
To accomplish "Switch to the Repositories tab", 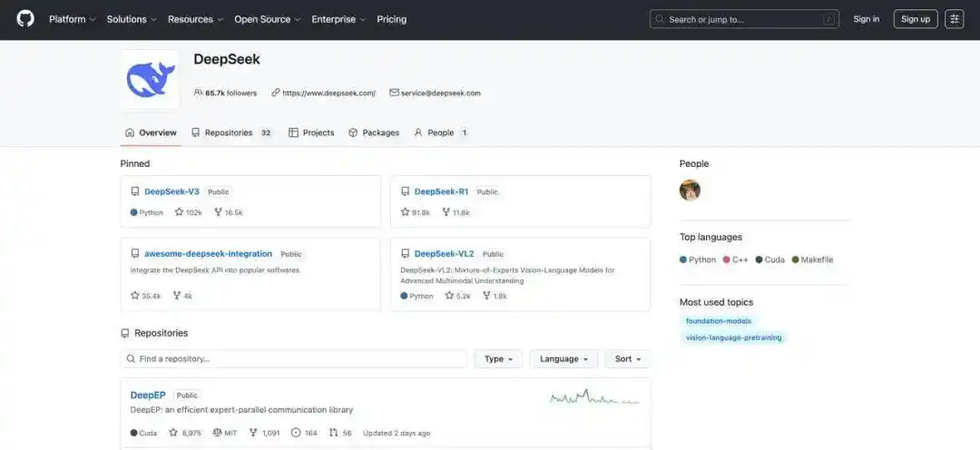I will tap(230, 132).
